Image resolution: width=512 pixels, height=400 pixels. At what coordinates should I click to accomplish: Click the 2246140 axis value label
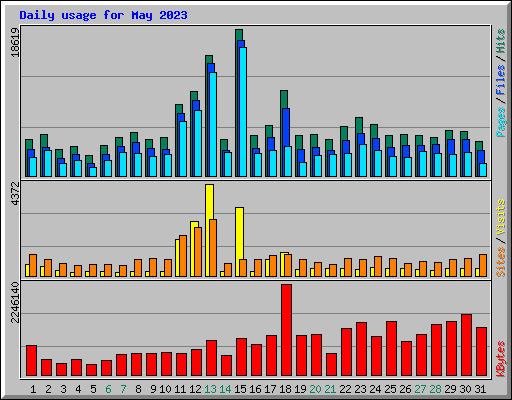pyautogui.click(x=15, y=303)
